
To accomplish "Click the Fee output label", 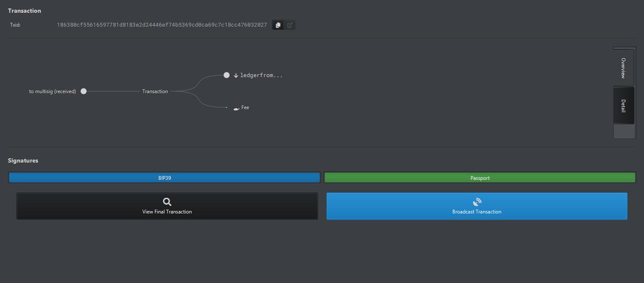I will pyautogui.click(x=245, y=108).
